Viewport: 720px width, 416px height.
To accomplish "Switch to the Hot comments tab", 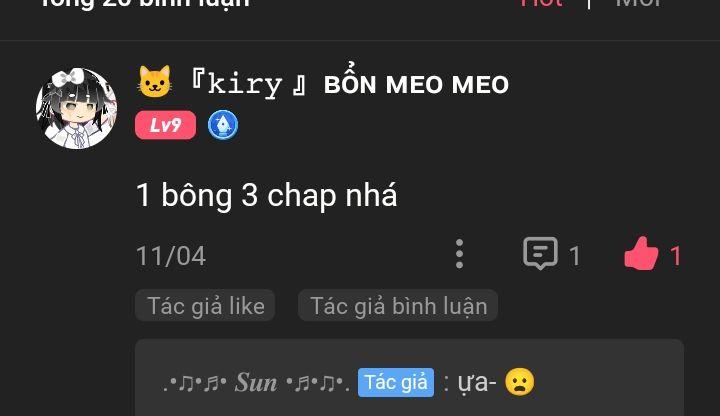I will 541,3.
